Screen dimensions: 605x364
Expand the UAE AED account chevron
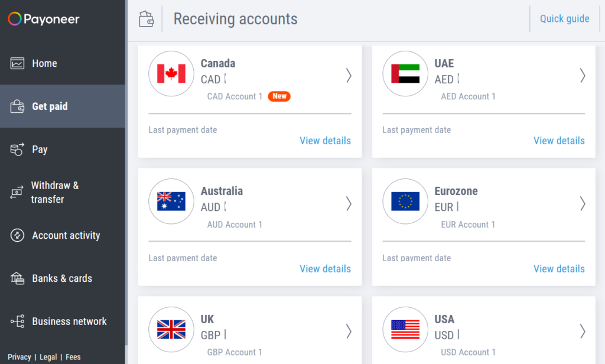[x=583, y=76]
